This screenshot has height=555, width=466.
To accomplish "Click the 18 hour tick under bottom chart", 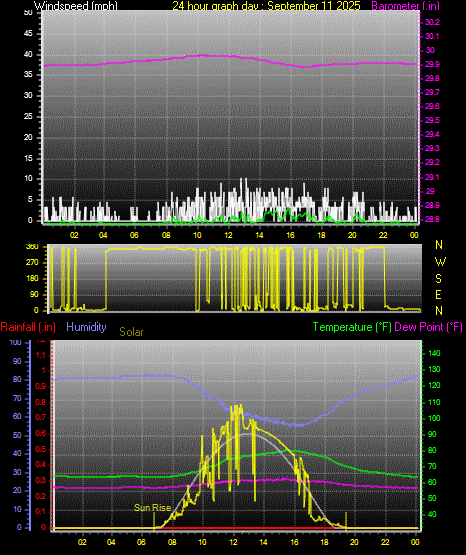I will (324, 542).
